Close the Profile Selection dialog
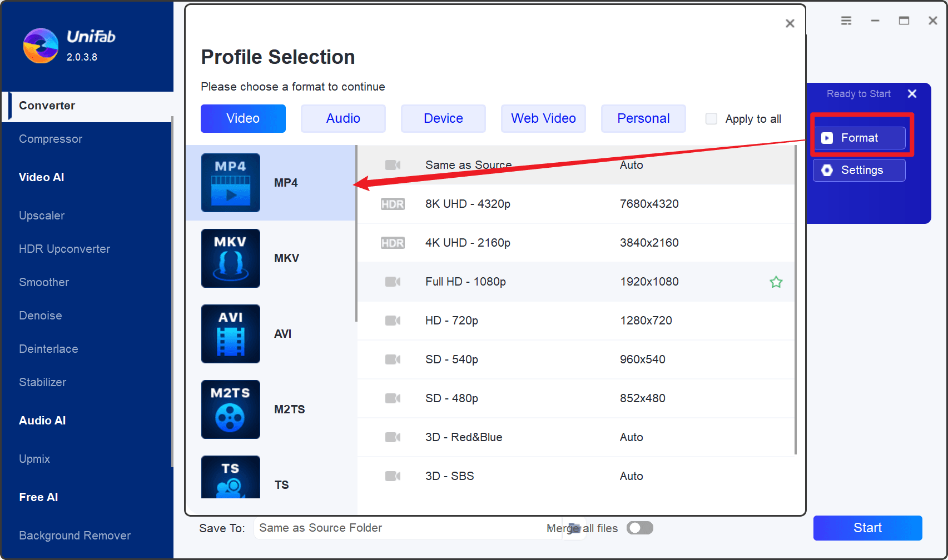Screen dimensions: 948x560 [x=790, y=23]
